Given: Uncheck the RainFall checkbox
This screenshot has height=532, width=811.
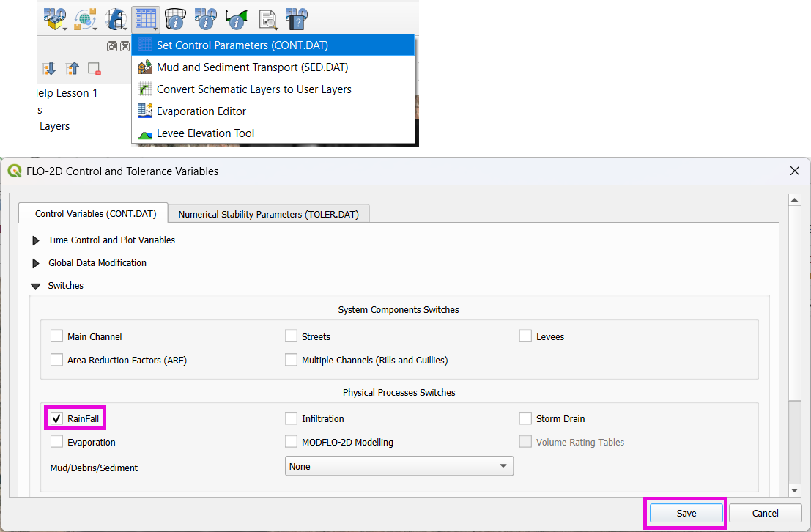Looking at the screenshot, I should pos(57,418).
